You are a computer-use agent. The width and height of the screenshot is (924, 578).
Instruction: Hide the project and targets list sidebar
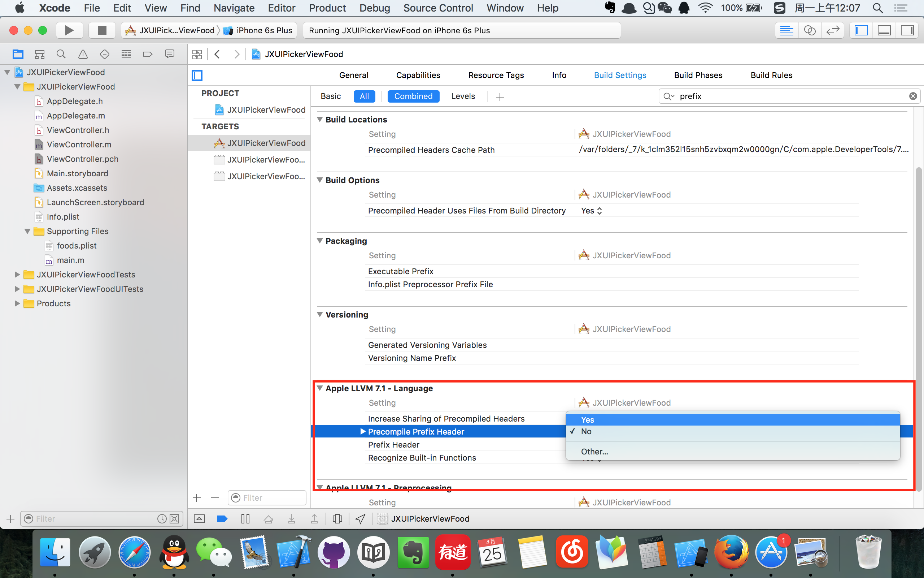point(197,75)
